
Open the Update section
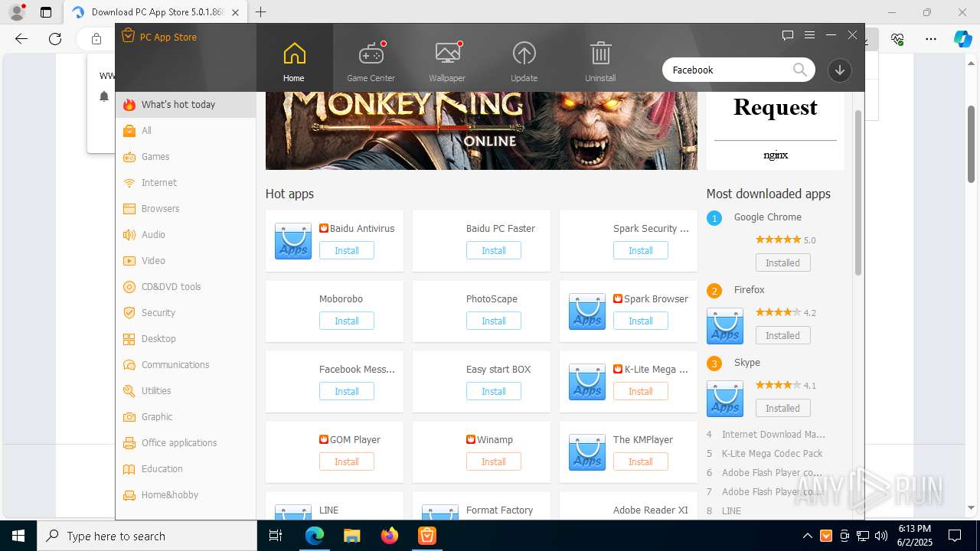click(x=524, y=61)
